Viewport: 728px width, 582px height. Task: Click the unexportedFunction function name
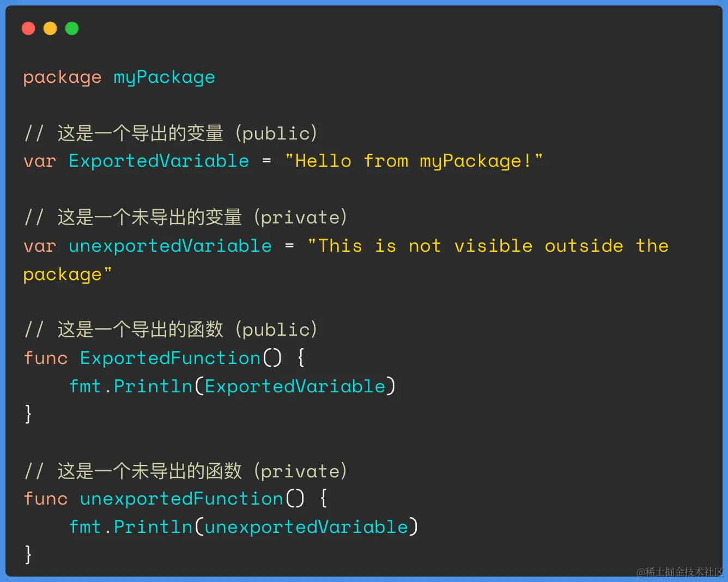click(181, 499)
